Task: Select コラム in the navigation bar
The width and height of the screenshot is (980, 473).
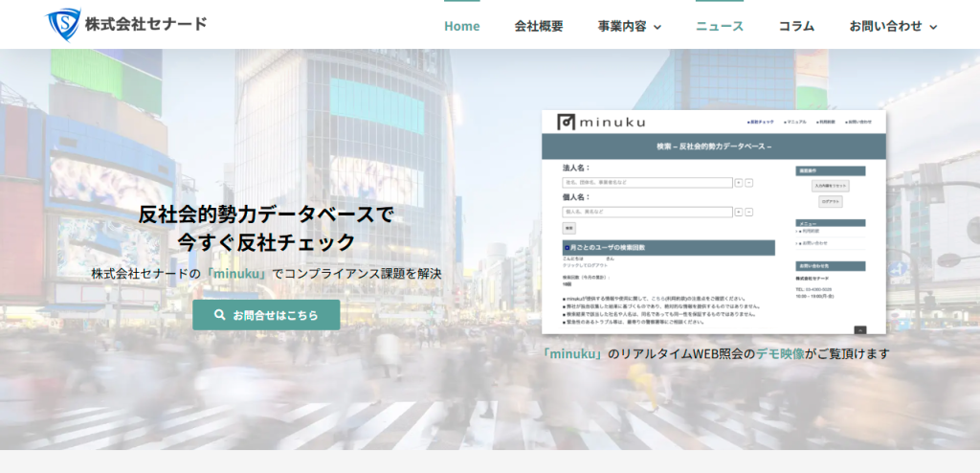Action: pyautogui.click(x=796, y=26)
